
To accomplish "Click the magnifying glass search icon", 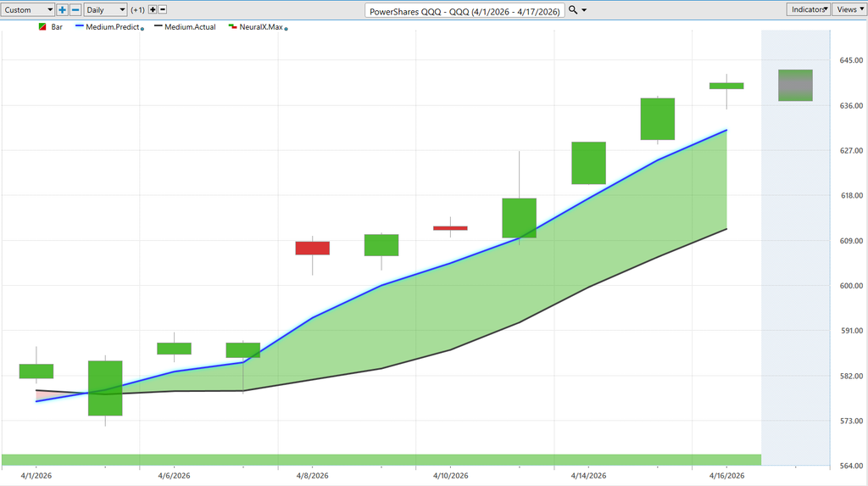I will 573,9.
